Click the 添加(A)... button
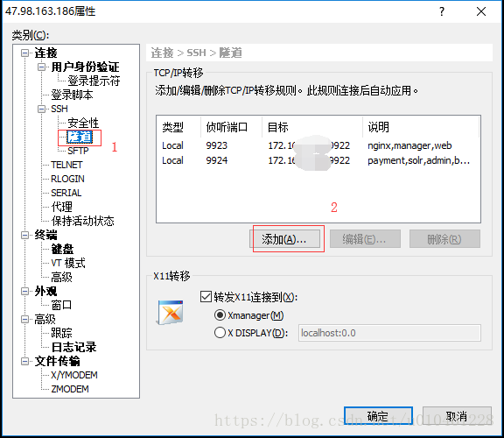Screen dimensions: 504x438 pyautogui.click(x=284, y=239)
